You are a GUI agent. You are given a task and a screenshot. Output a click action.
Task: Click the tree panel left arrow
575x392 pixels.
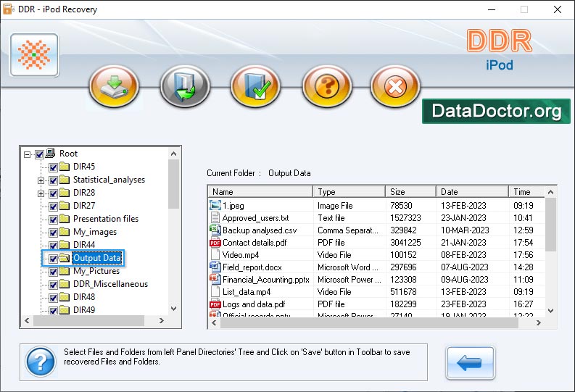point(27,320)
